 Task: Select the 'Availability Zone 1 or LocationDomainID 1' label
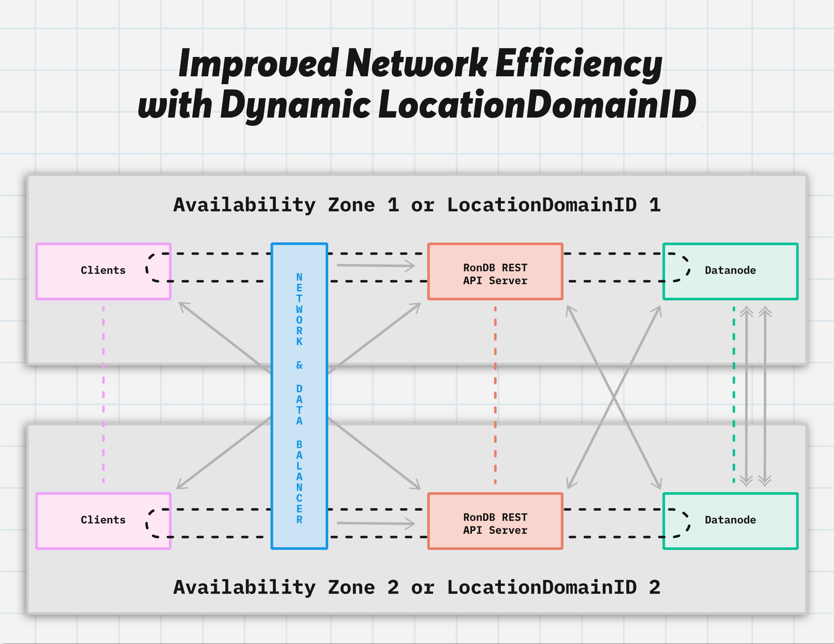point(417,205)
